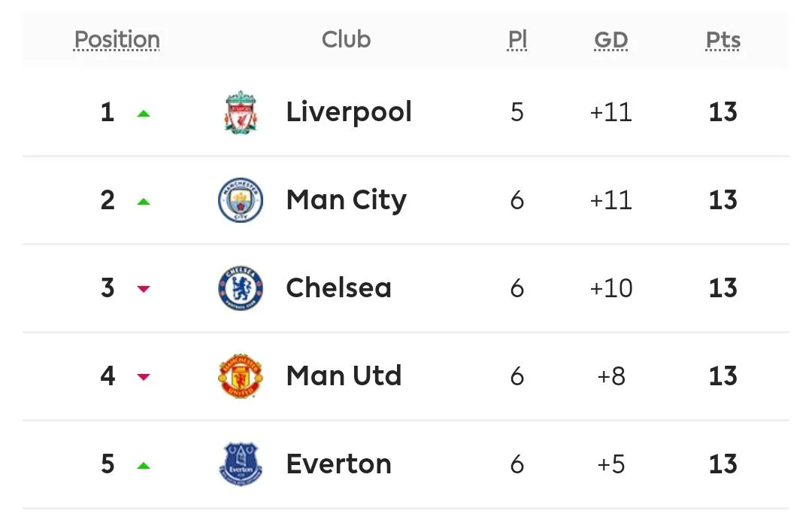Click the Man City club badge
This screenshot has height=526, width=812.
(241, 200)
